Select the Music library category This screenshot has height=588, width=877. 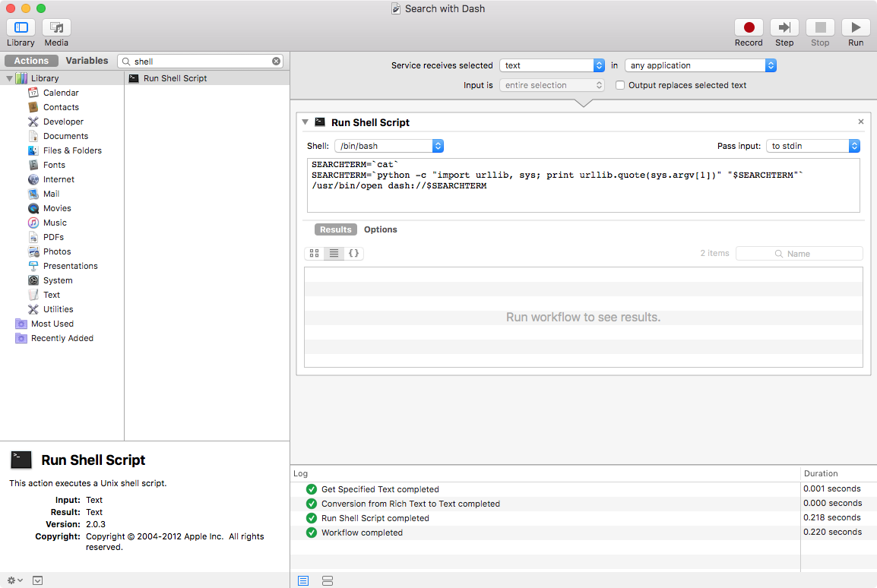55,223
